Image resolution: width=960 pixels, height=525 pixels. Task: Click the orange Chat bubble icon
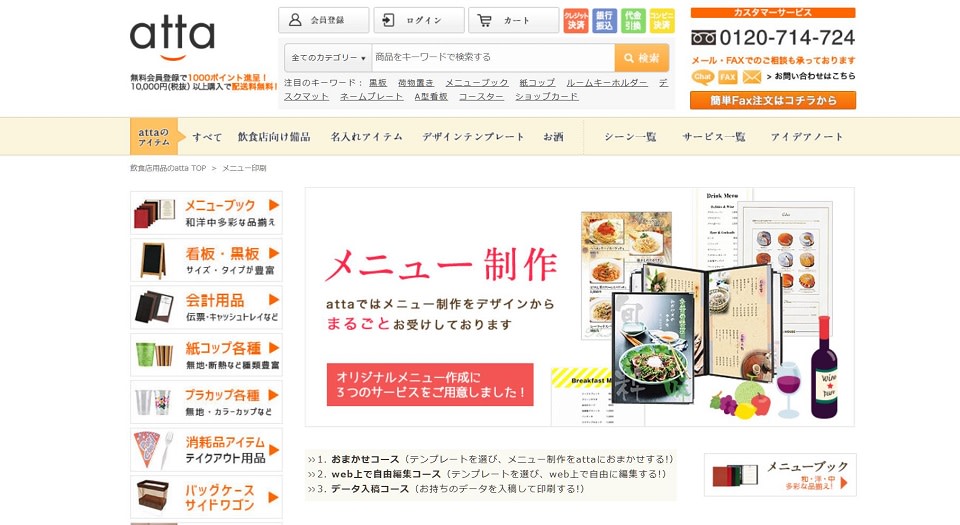tap(703, 76)
